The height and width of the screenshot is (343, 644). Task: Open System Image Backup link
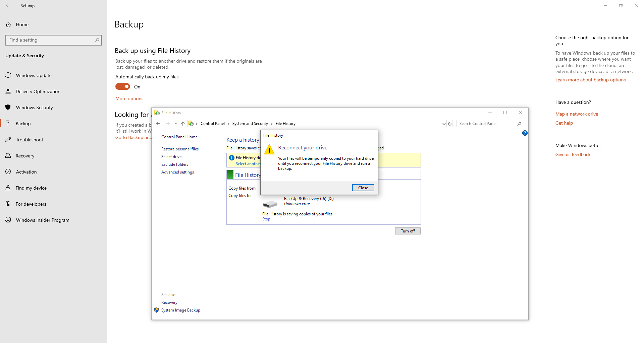(x=180, y=310)
